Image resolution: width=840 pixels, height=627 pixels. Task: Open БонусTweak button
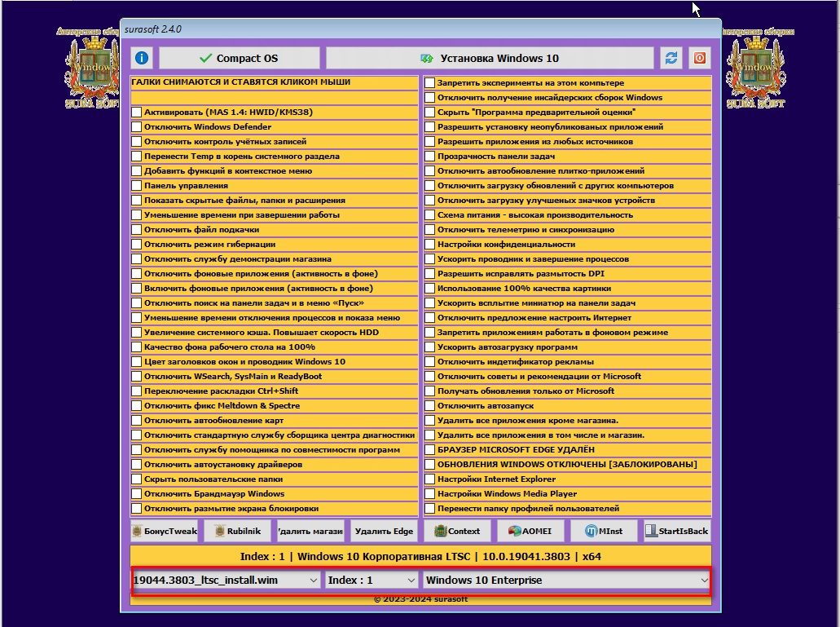(165, 531)
